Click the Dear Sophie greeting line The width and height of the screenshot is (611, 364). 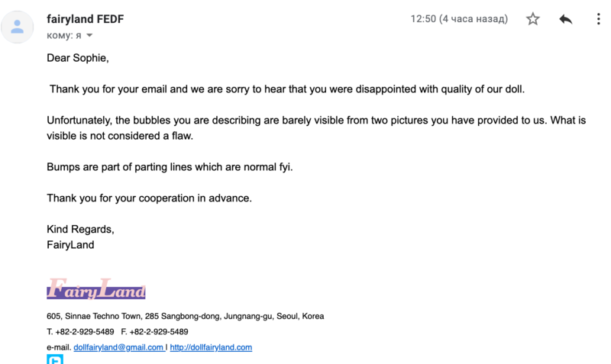click(x=78, y=58)
